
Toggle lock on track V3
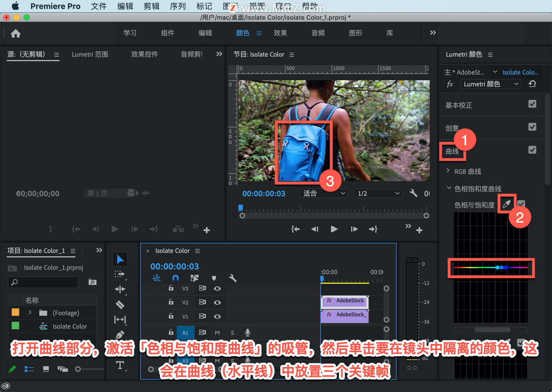(x=171, y=288)
